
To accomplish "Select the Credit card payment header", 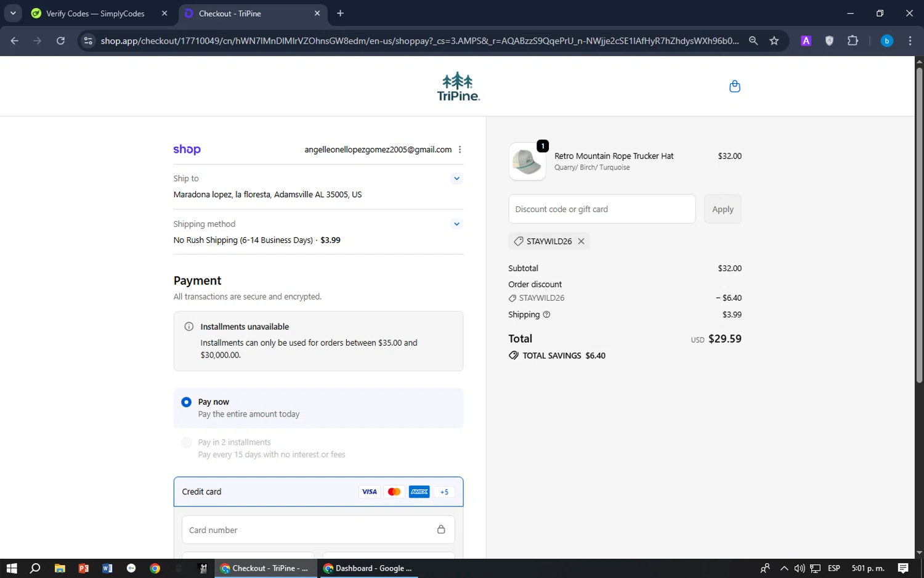I will tap(318, 492).
